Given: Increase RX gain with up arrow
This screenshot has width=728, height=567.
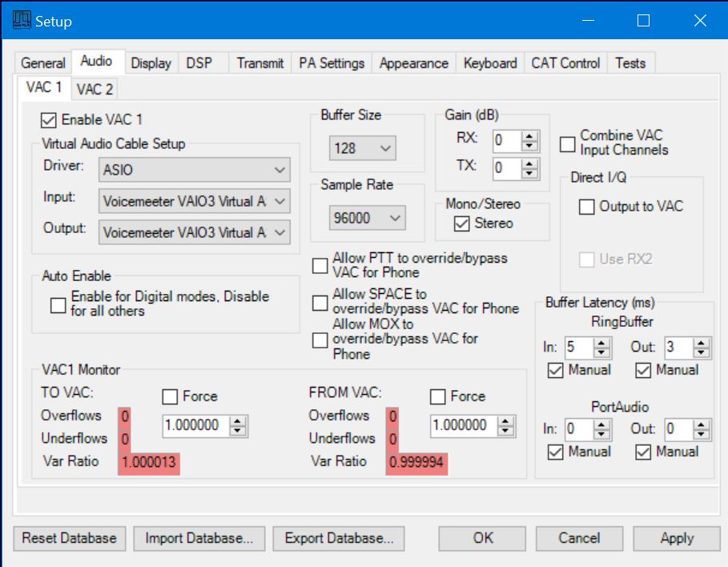Looking at the screenshot, I should click(529, 137).
